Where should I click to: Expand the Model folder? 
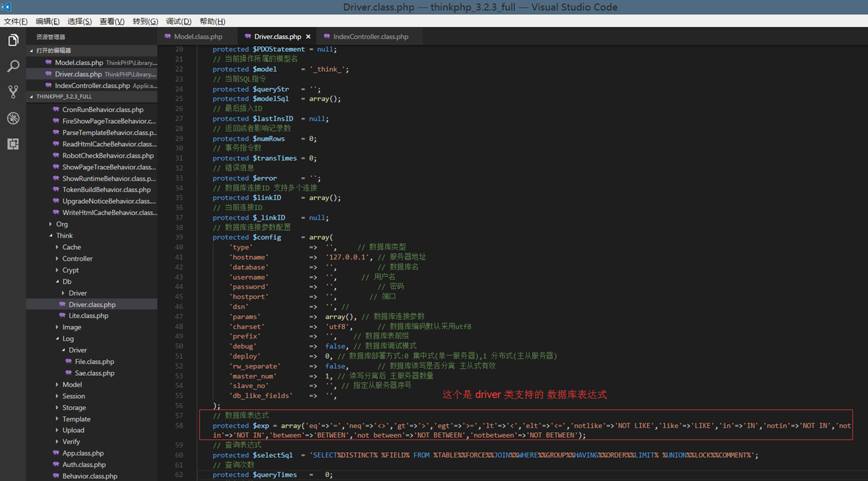72,385
